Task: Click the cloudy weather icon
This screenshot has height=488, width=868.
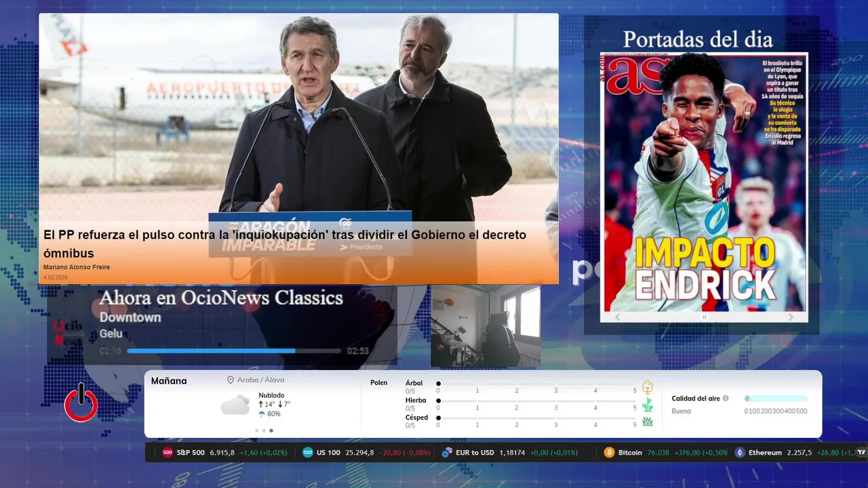Action: [x=235, y=405]
